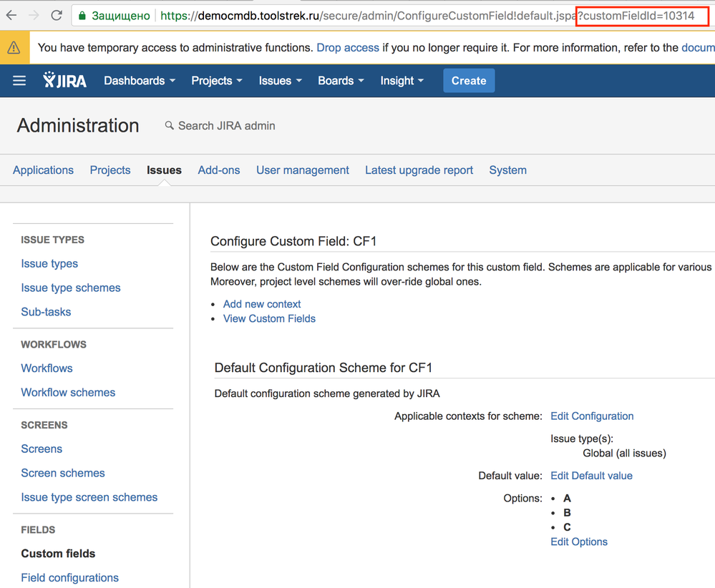Click the Drop access link

coord(348,48)
